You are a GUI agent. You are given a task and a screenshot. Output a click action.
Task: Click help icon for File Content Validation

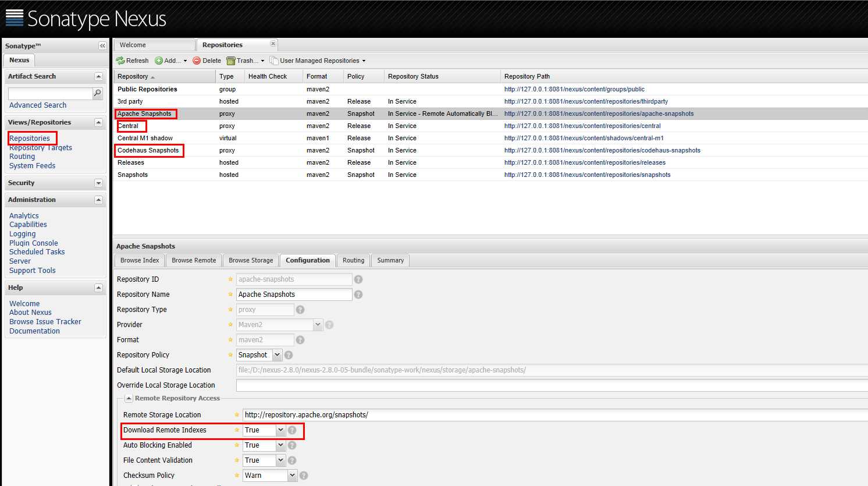tap(292, 460)
